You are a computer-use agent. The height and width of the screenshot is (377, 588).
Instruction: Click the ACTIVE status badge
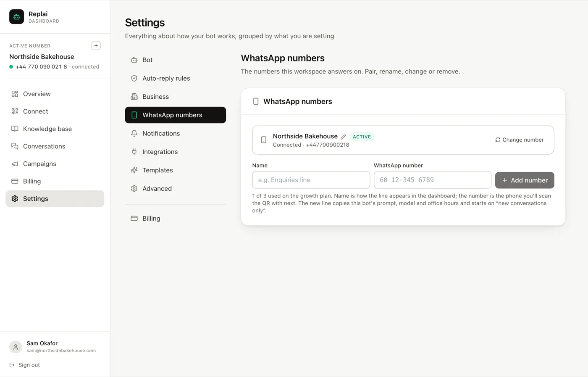(x=362, y=137)
